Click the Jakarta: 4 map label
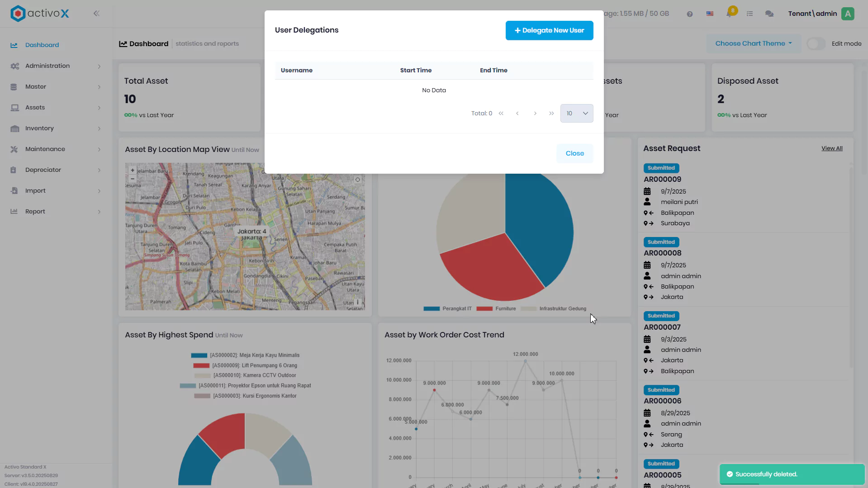Screen dimensions: 868x488 pos(252,232)
